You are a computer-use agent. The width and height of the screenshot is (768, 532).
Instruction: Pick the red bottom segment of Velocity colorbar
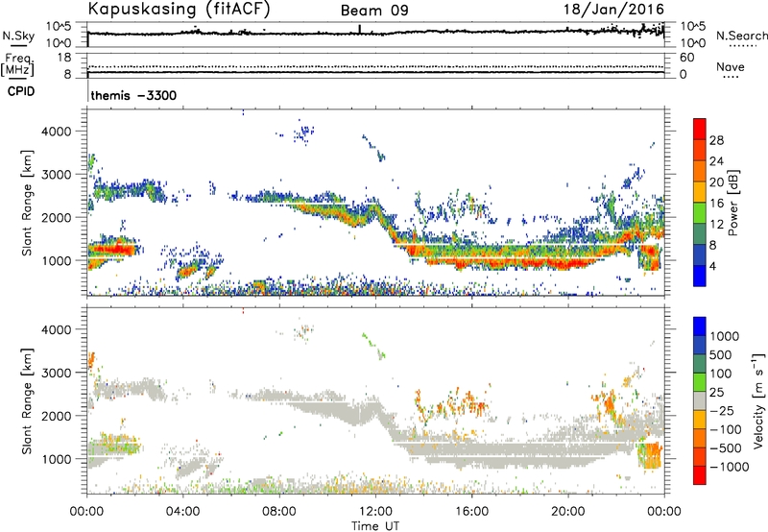click(x=700, y=475)
